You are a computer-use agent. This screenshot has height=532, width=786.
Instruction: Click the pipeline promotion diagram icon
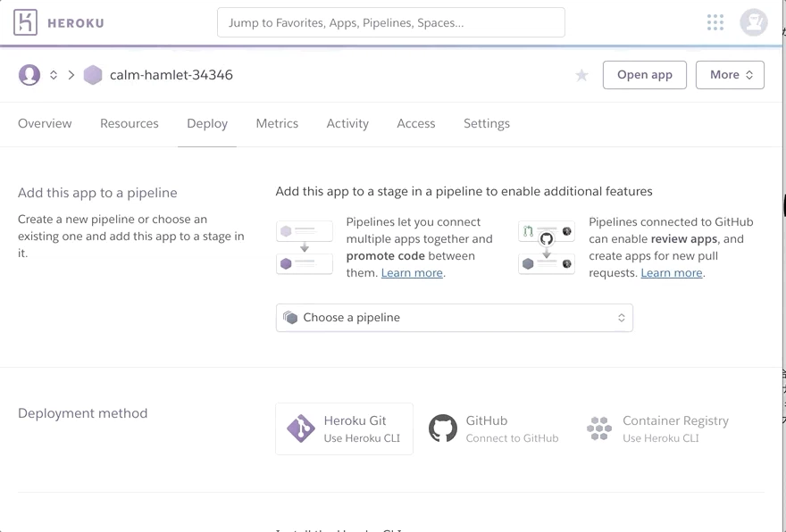coord(305,247)
